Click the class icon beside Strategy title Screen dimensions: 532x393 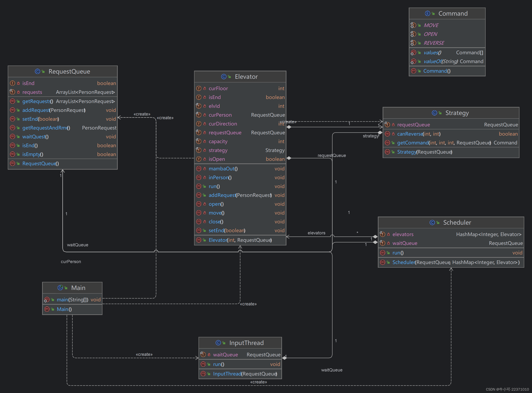pos(434,113)
